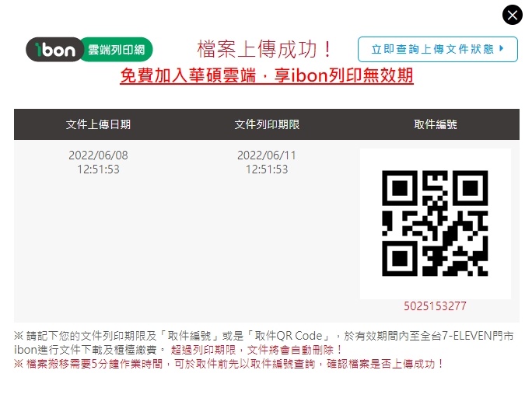Select the pickup number 5025153277

435,306
